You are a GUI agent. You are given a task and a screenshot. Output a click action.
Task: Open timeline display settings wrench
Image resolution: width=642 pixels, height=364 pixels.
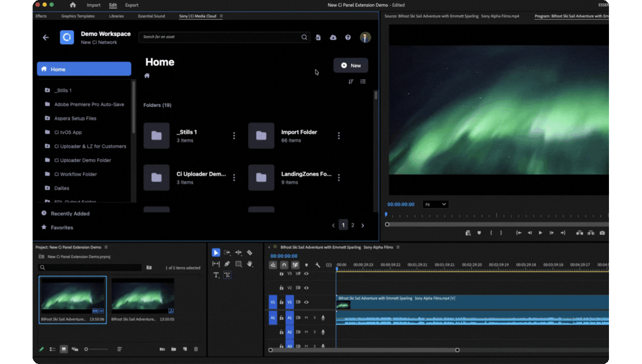(x=318, y=265)
